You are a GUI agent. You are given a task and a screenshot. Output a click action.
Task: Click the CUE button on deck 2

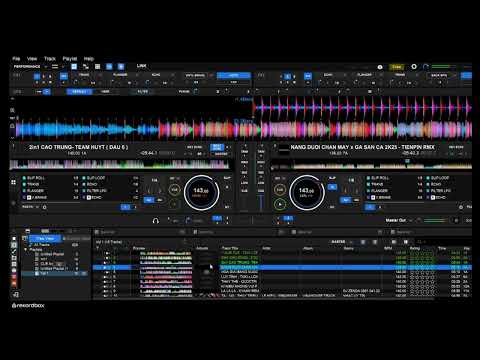pyautogui.click(x=280, y=190)
